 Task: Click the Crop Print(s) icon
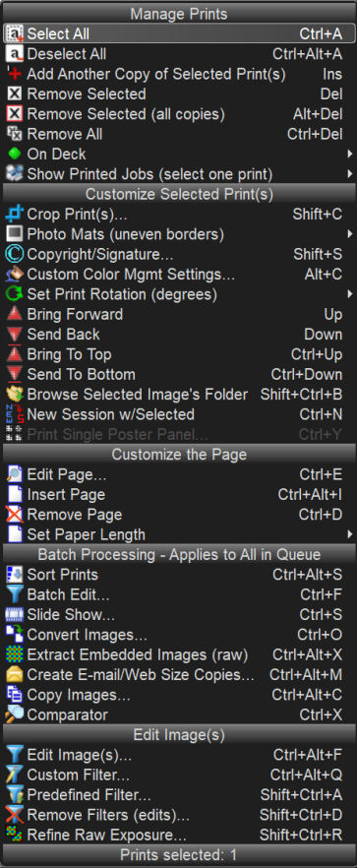(x=14, y=215)
